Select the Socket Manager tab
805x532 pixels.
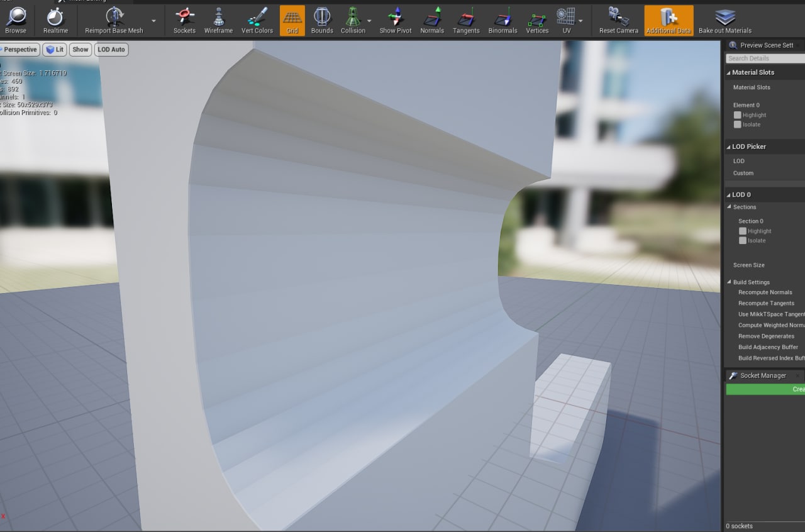[x=763, y=375]
